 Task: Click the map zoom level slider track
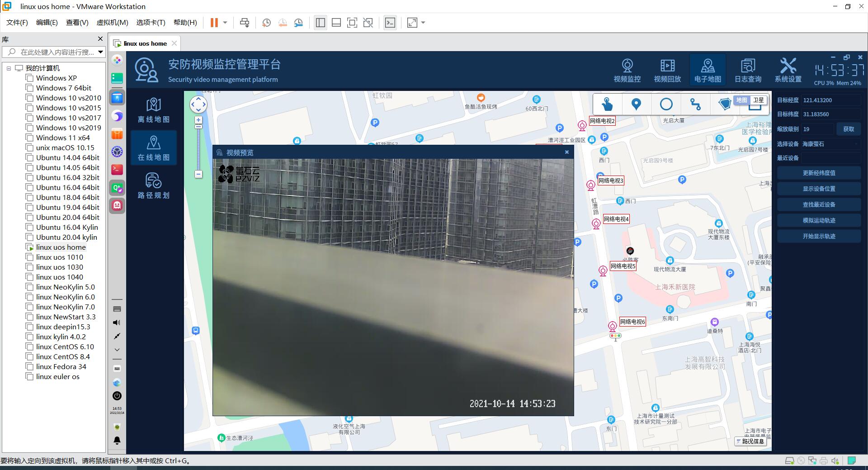click(x=198, y=149)
